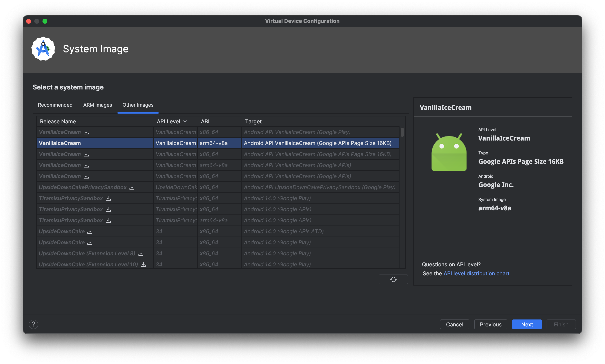Switch to ARM Images tab
Image resolution: width=605 pixels, height=364 pixels.
(x=97, y=105)
